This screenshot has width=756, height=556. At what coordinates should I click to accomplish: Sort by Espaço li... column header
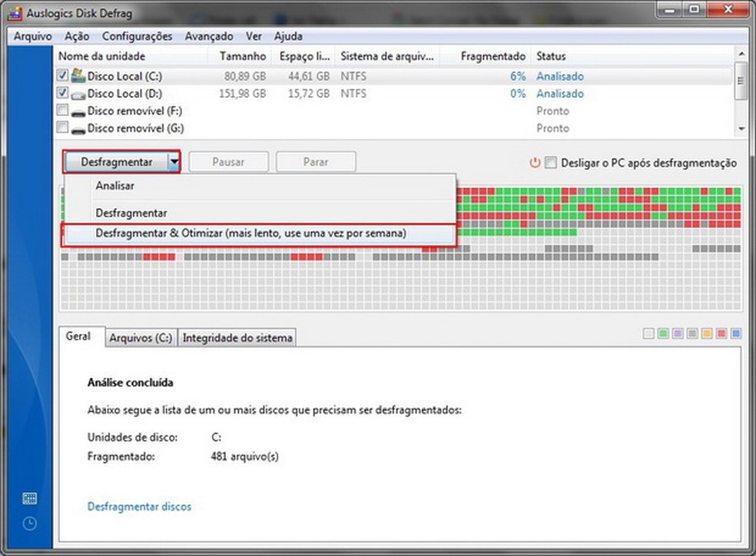303,56
